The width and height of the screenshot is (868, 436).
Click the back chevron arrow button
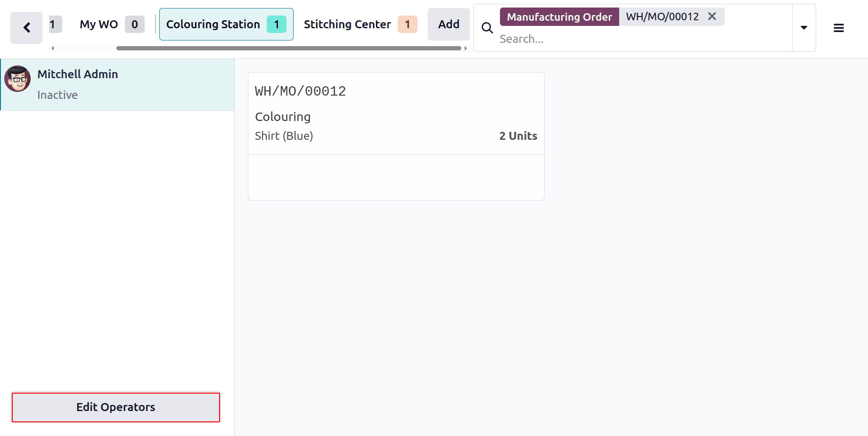26,28
